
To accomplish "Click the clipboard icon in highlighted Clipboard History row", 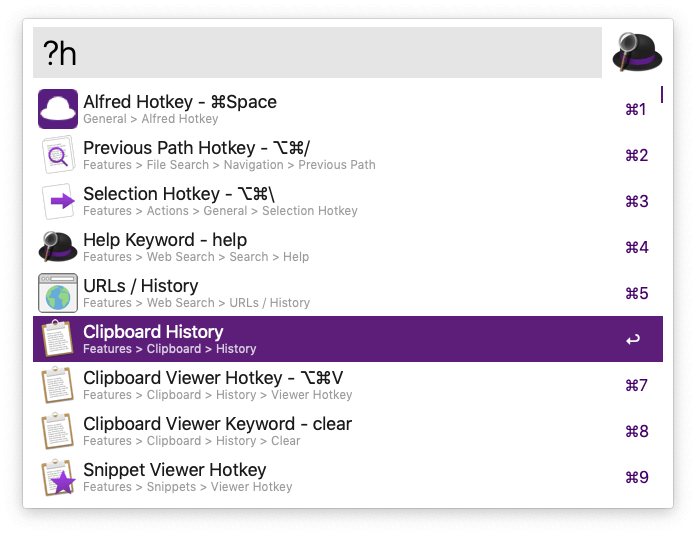I will [58, 339].
